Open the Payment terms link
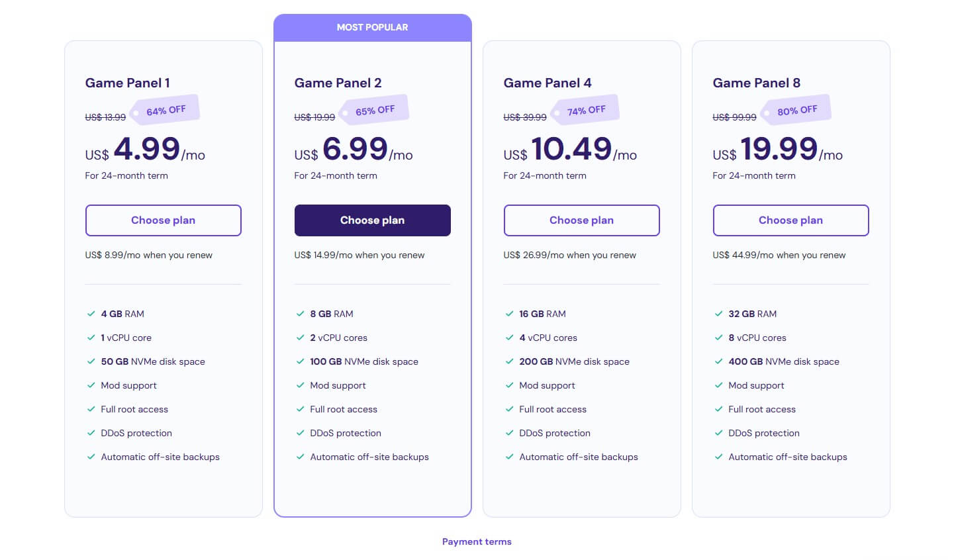This screenshot has width=954, height=560. coord(477,541)
